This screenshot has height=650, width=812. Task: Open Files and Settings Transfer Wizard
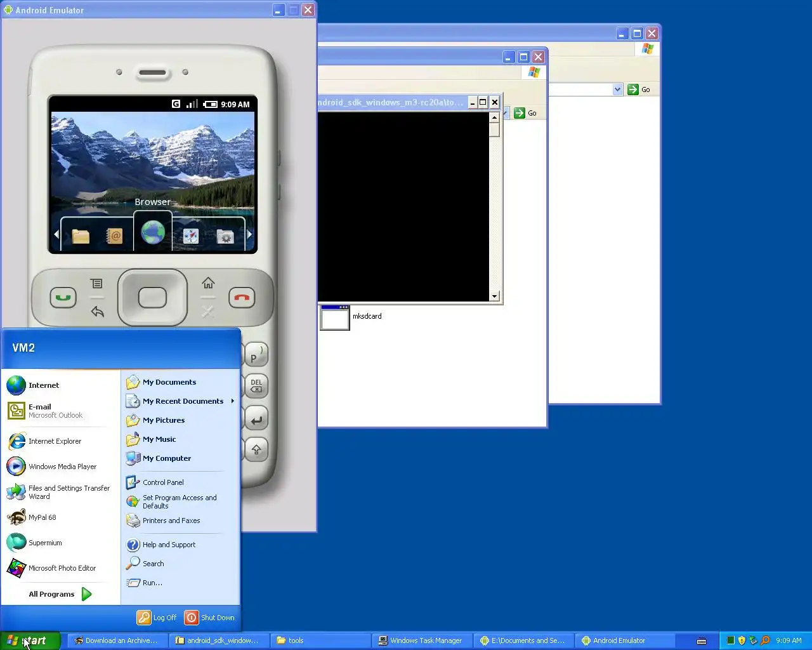(x=61, y=492)
